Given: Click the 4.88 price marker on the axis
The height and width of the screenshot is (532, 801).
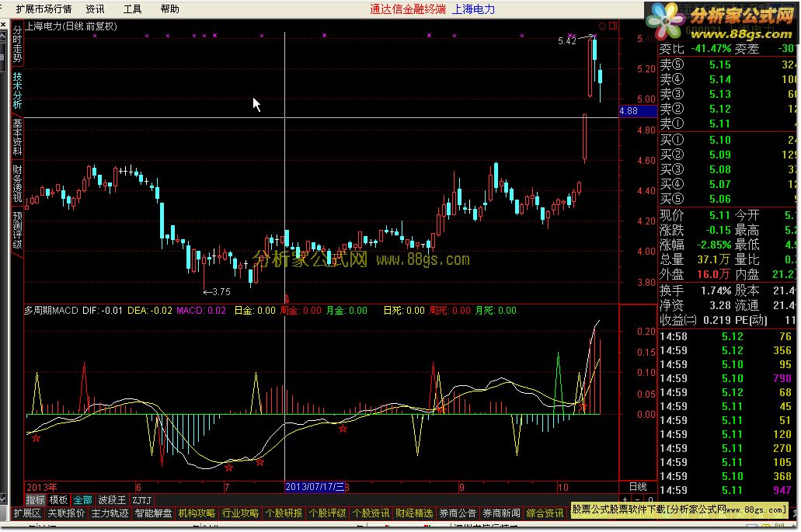Looking at the screenshot, I should point(638,111).
